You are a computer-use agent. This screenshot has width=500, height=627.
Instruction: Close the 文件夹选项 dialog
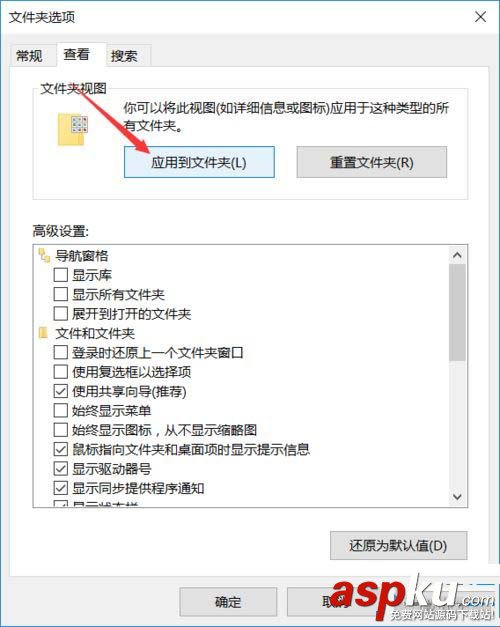pos(480,17)
